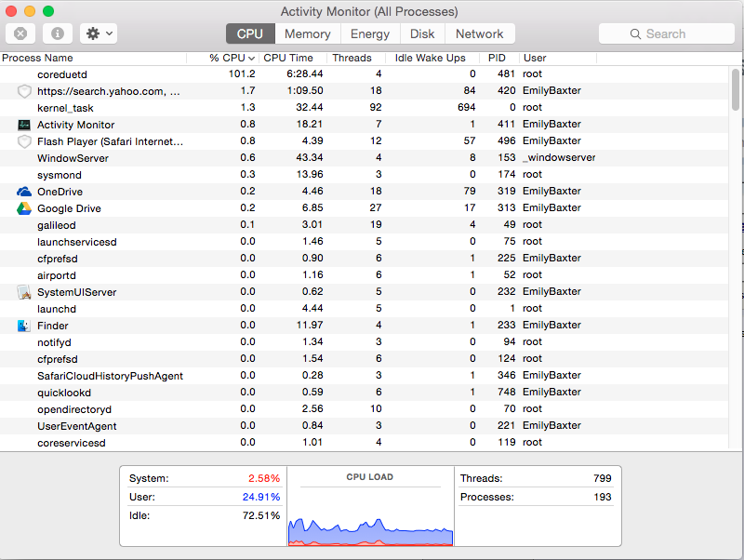
Task: Switch to the Memory tab
Action: pos(308,33)
